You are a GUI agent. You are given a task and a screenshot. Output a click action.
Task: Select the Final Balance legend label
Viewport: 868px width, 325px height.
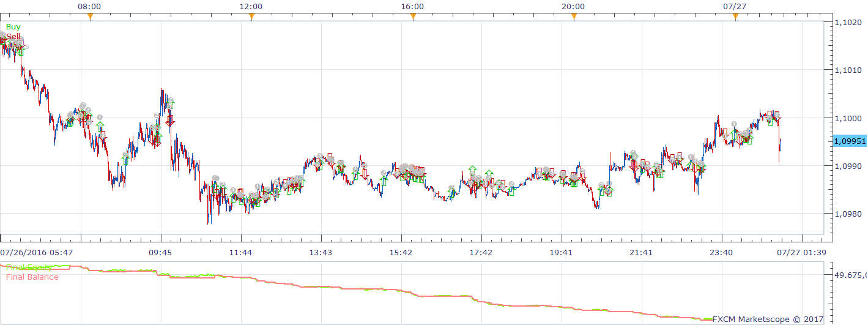click(x=32, y=277)
